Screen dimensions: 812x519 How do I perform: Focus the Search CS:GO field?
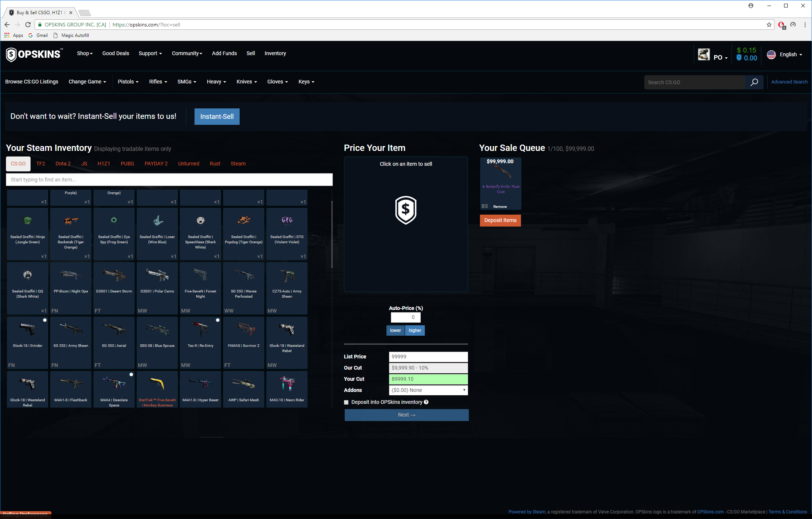point(695,82)
